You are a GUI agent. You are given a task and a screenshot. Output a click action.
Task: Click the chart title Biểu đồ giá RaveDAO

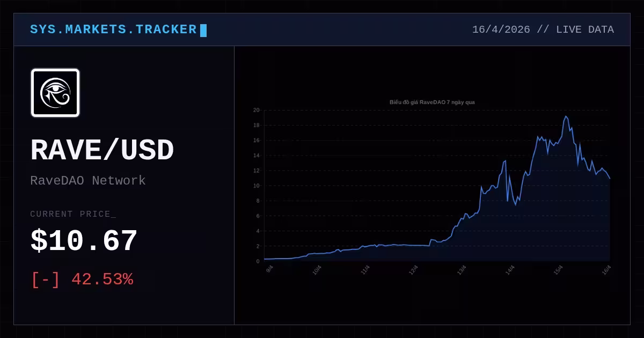(x=432, y=102)
